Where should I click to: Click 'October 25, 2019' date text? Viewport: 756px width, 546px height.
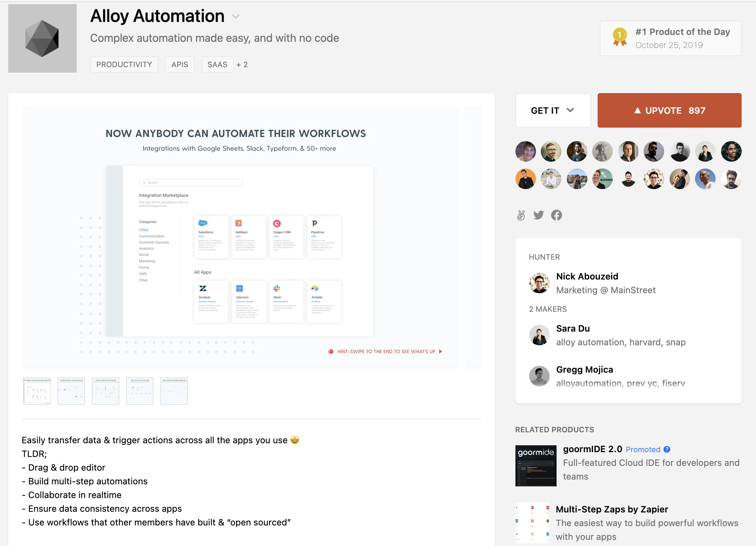pos(669,45)
